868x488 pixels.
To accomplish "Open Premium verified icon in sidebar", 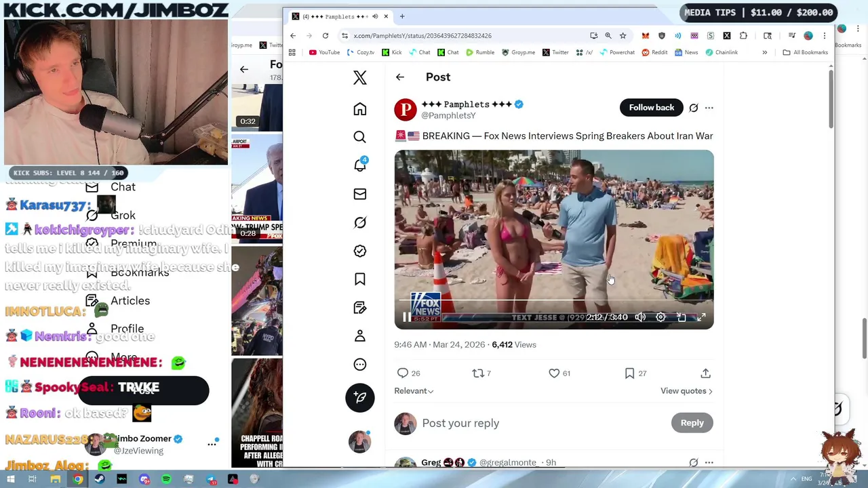I will (x=360, y=251).
